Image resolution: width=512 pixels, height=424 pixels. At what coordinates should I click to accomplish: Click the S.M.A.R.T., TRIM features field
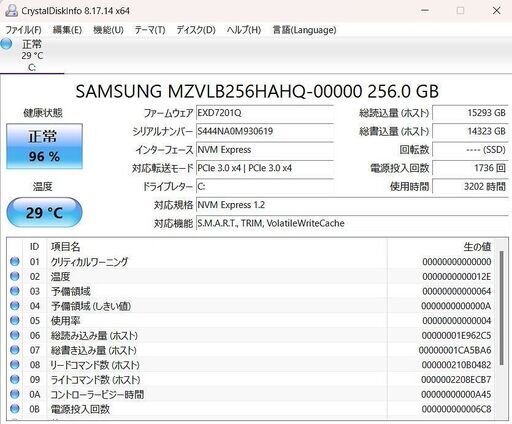[352, 223]
